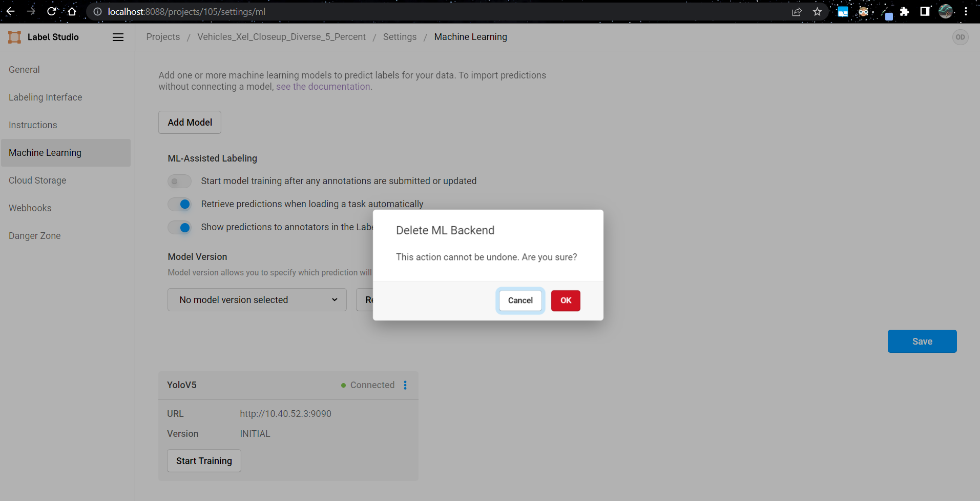Click the share icon in the toolbar
980x501 pixels.
(797, 11)
